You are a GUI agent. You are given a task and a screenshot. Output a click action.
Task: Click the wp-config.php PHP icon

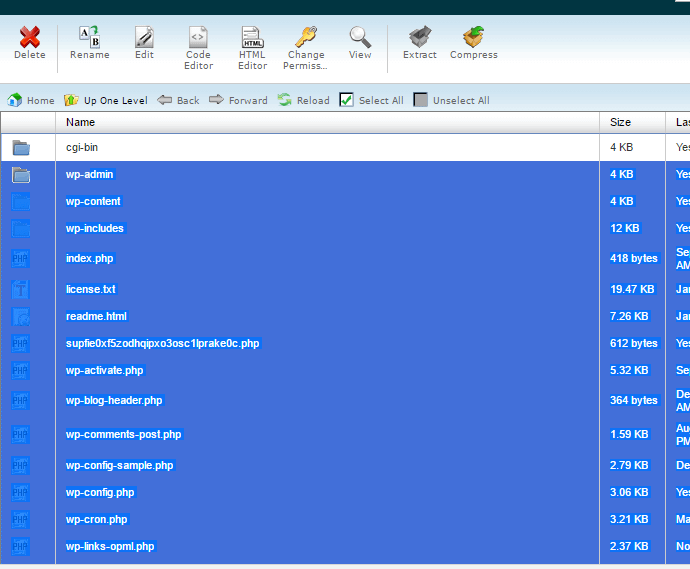(21, 492)
